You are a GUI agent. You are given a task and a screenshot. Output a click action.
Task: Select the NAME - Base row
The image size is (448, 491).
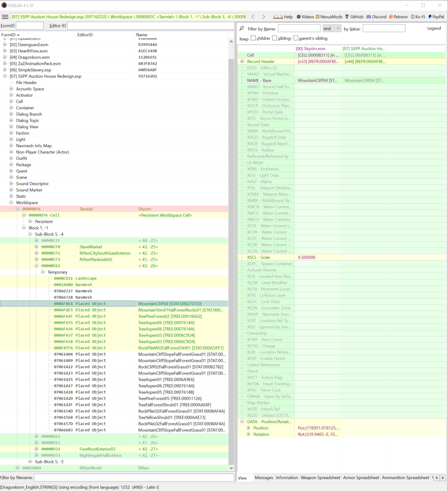(x=341, y=80)
